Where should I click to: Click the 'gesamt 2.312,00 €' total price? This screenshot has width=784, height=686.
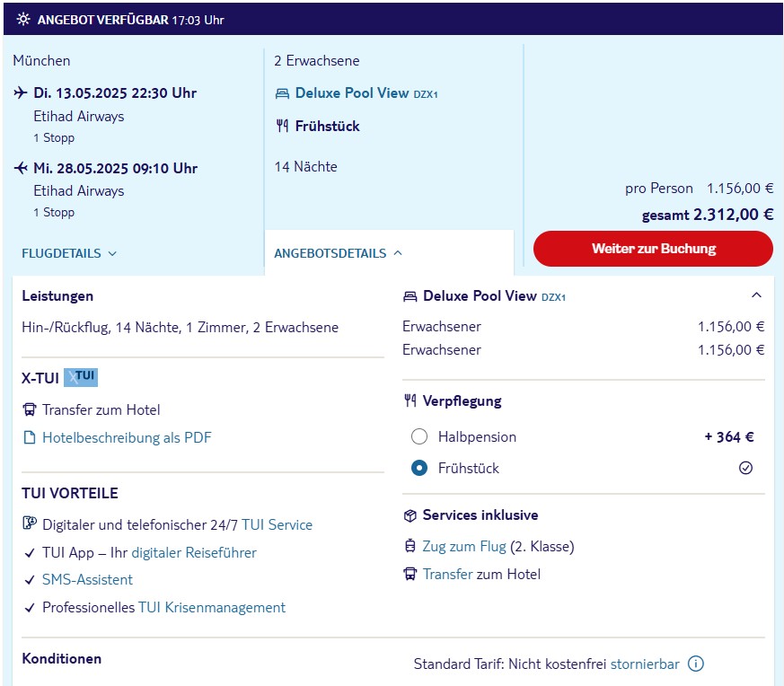click(x=708, y=215)
